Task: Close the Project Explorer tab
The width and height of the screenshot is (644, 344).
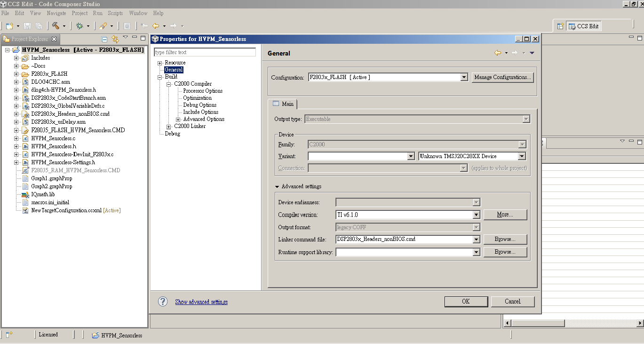Action: point(54,39)
